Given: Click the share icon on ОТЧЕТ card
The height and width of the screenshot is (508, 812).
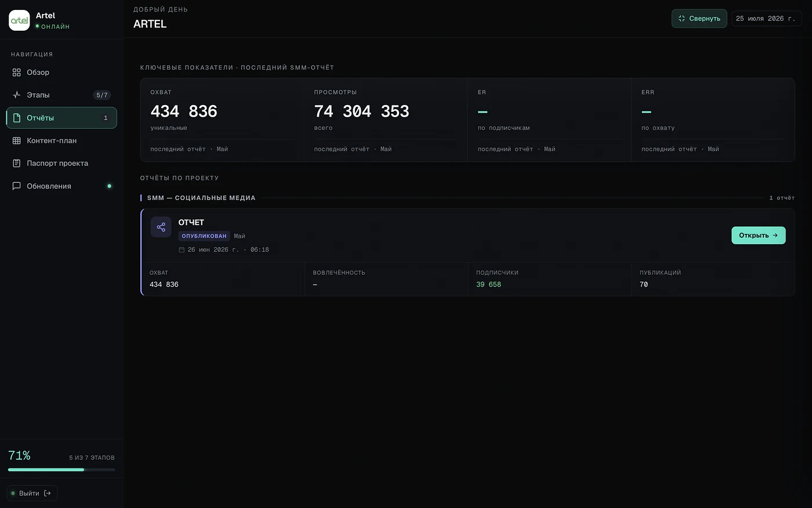Looking at the screenshot, I should pyautogui.click(x=161, y=227).
